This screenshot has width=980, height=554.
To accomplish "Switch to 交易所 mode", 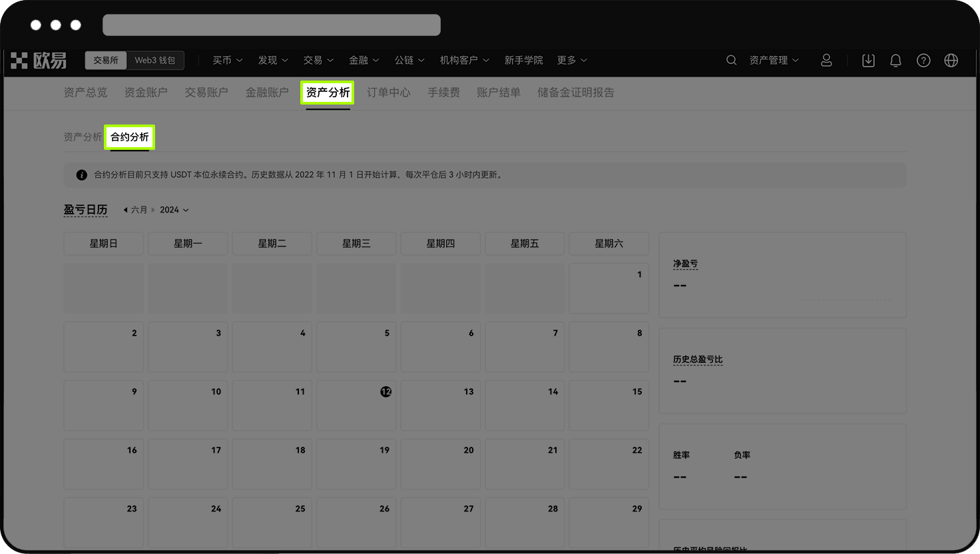I will 105,60.
